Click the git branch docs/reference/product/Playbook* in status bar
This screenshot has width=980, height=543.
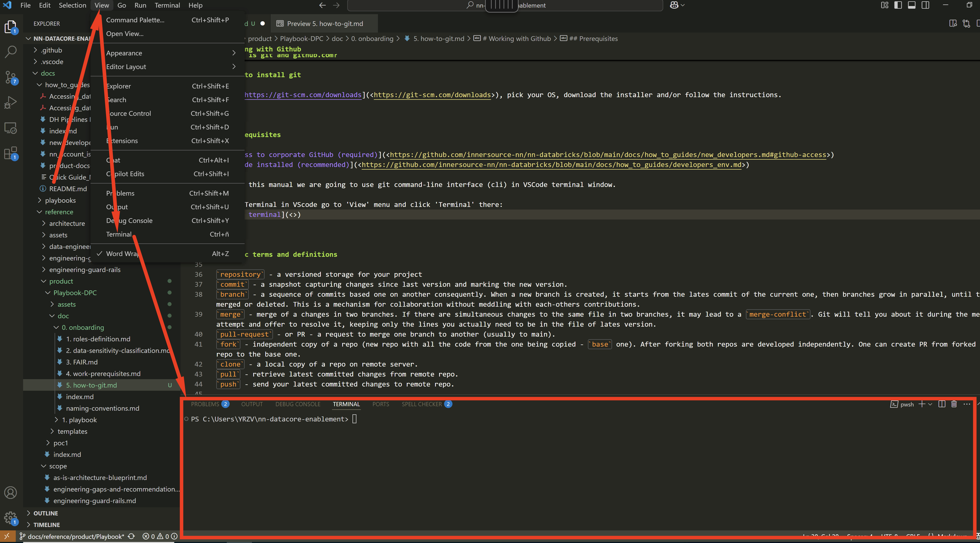(x=72, y=536)
